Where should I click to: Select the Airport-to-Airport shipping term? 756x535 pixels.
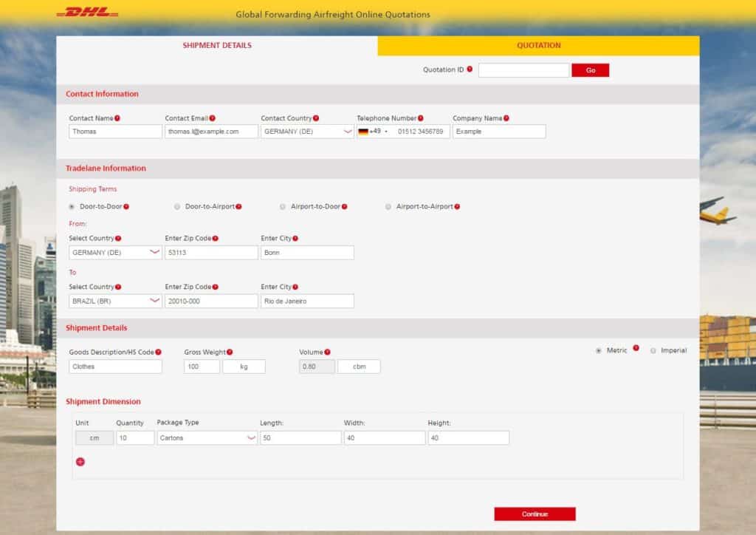pyautogui.click(x=388, y=206)
